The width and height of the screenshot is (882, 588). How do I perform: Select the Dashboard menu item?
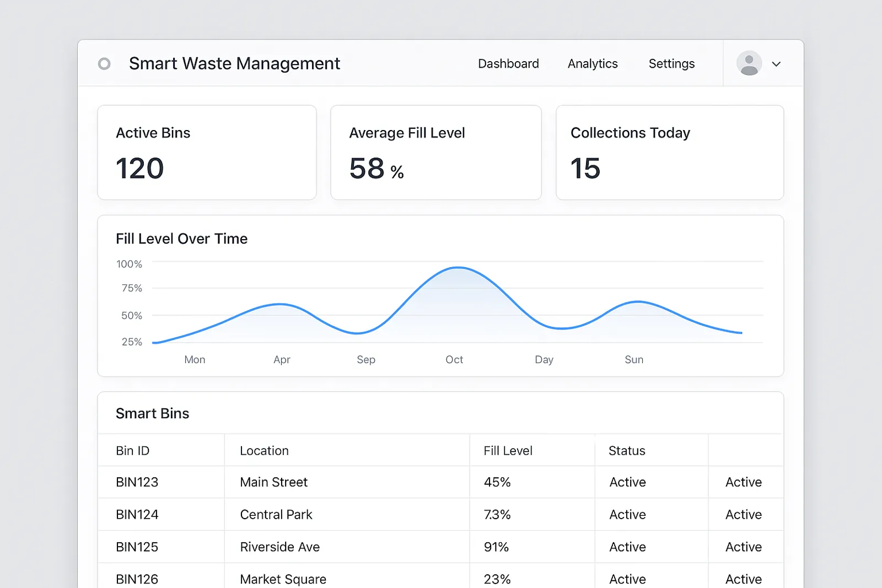tap(508, 63)
